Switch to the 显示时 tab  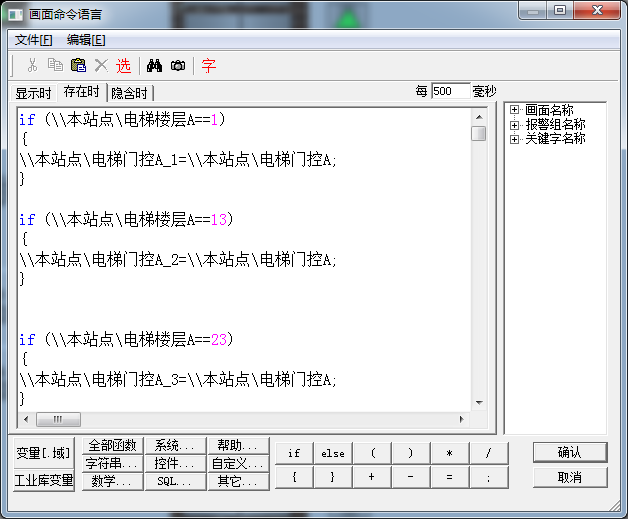33,93
